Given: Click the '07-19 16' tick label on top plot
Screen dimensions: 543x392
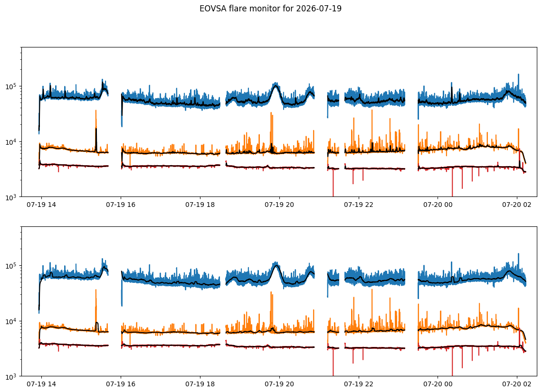Looking at the screenshot, I should click(x=121, y=205).
